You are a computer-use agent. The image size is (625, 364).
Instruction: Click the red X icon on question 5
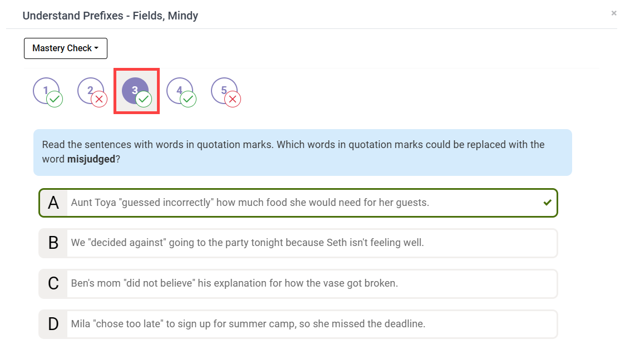tap(233, 99)
